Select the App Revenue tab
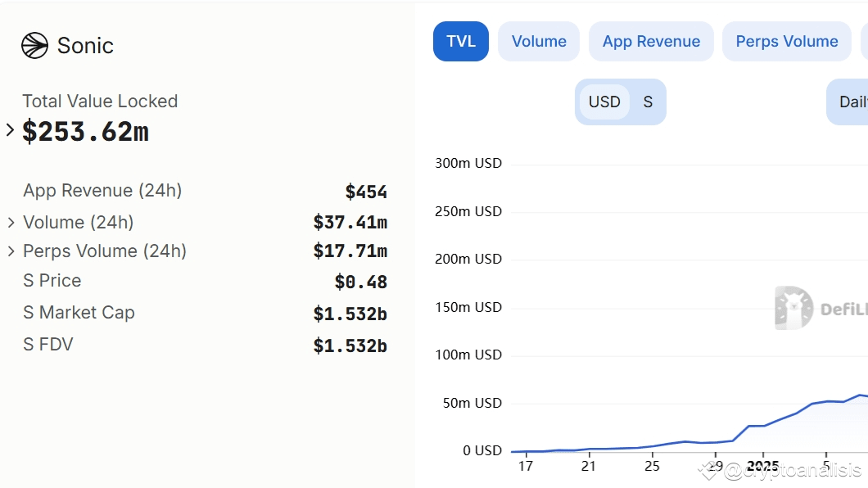Screen dimensions: 868x488 coord(651,42)
